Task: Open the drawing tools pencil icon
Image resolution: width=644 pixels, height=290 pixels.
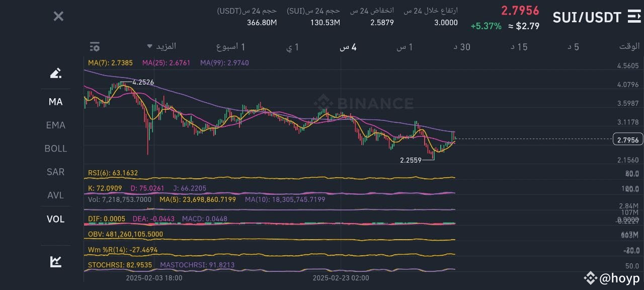Action: tap(56, 73)
